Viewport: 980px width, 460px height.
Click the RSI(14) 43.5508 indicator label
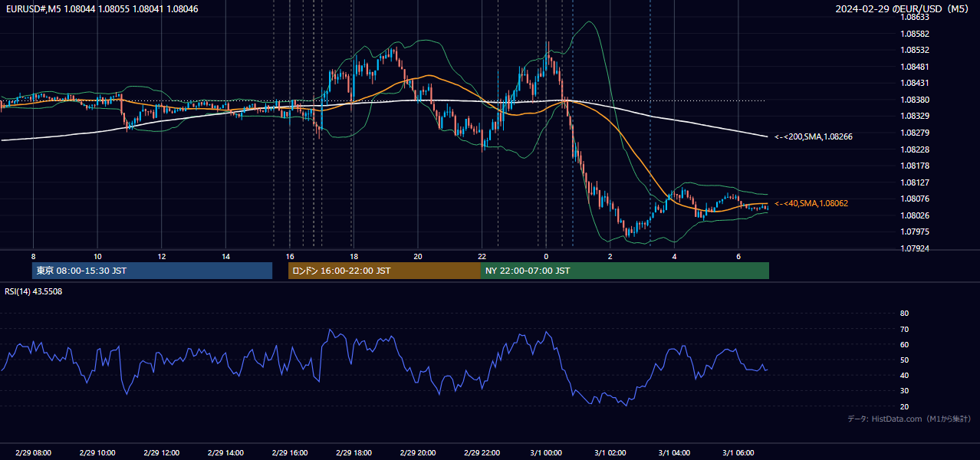click(34, 291)
